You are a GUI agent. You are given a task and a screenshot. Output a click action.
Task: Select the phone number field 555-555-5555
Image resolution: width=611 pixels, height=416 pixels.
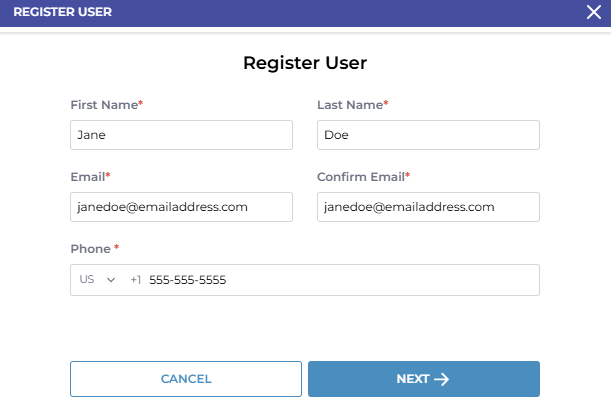pos(340,280)
